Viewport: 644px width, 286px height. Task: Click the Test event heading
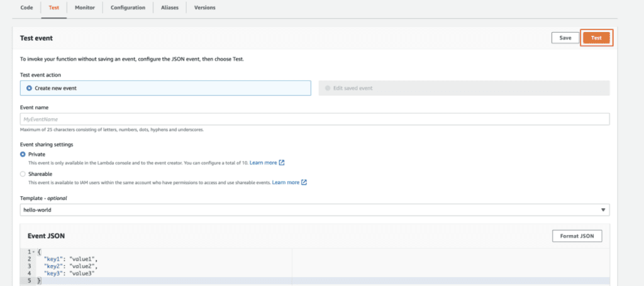36,38
